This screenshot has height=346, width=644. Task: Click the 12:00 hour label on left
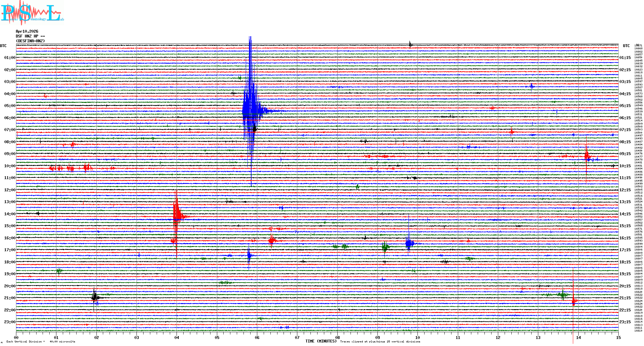(x=10, y=190)
